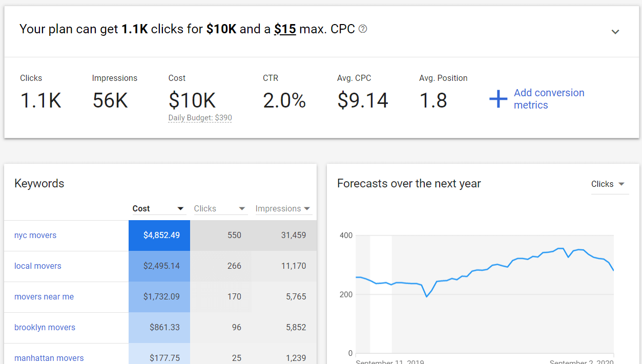Open the "nyc movers" keyword
Viewport: 642px width, 364px height.
tap(35, 235)
